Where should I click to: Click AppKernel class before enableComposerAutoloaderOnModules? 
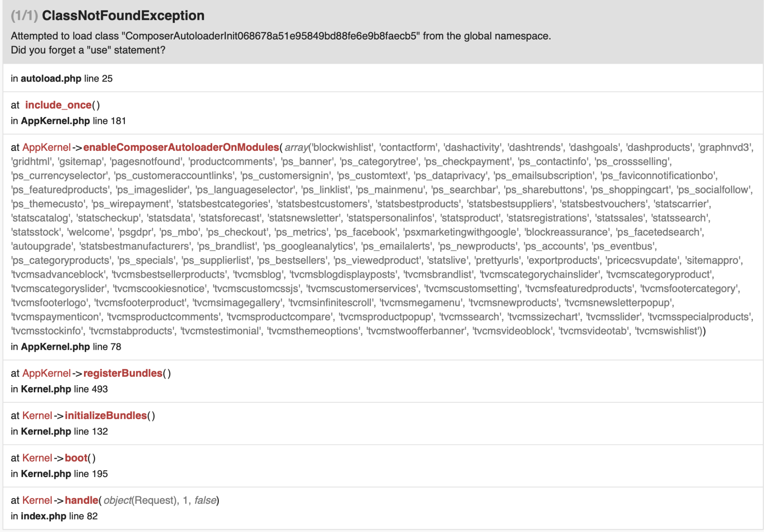click(x=46, y=147)
